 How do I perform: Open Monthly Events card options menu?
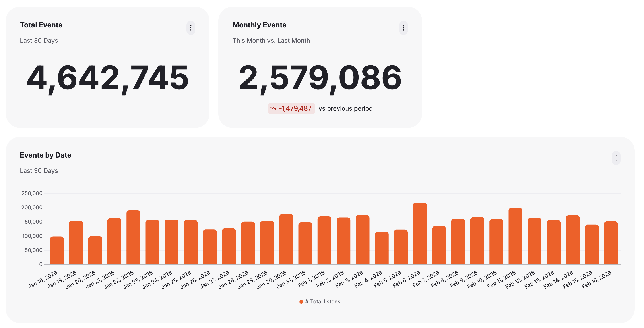[x=403, y=28]
